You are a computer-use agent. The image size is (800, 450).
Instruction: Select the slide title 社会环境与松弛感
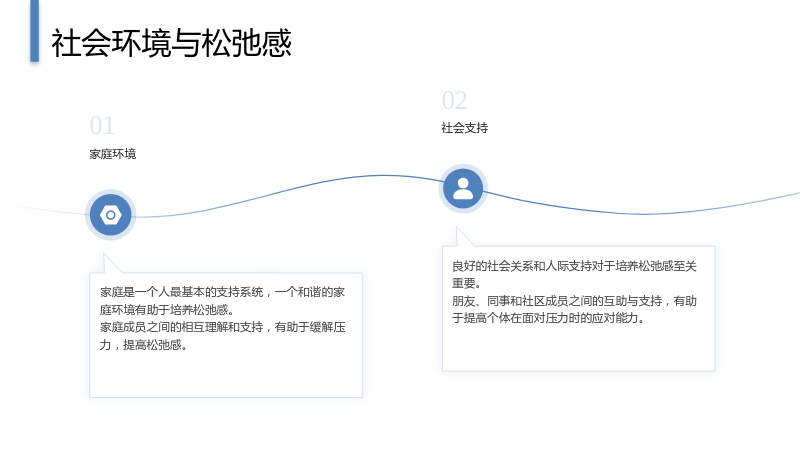171,43
